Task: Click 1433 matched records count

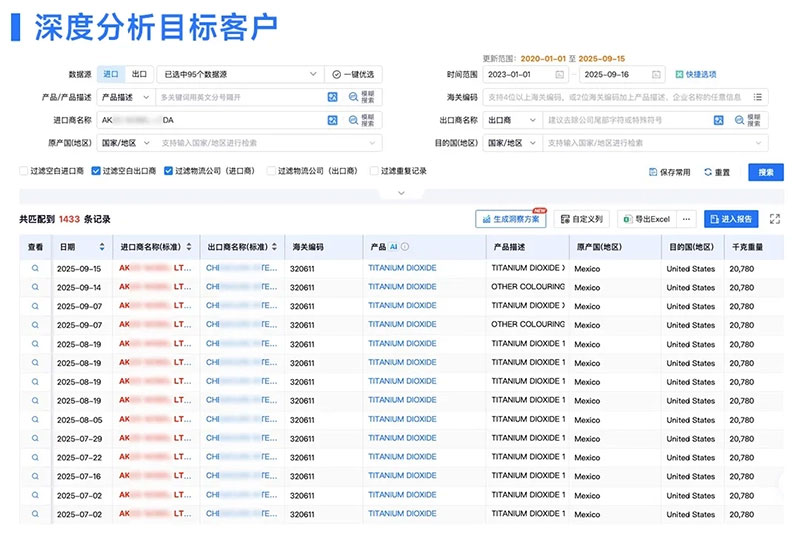Action: click(x=69, y=219)
